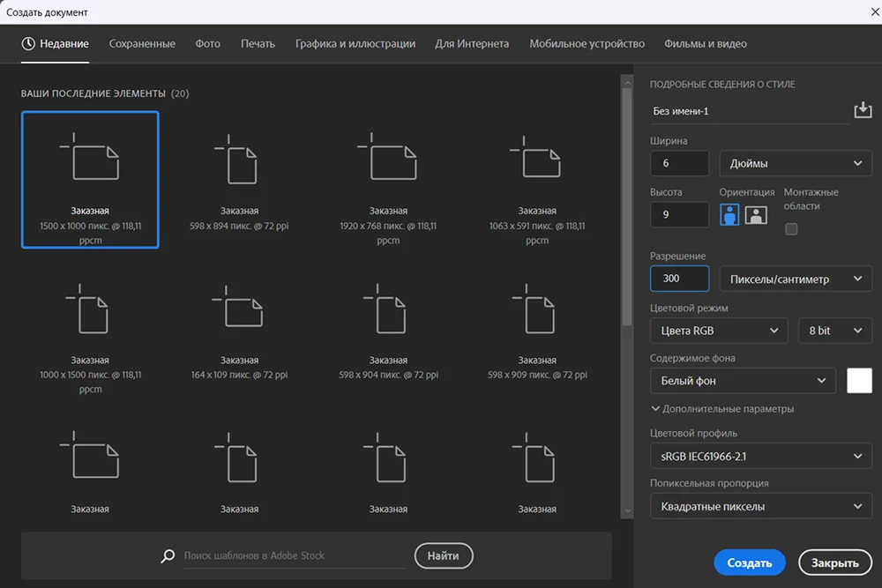
Task: Collapse Дополнительные параметры section
Action: 722,409
